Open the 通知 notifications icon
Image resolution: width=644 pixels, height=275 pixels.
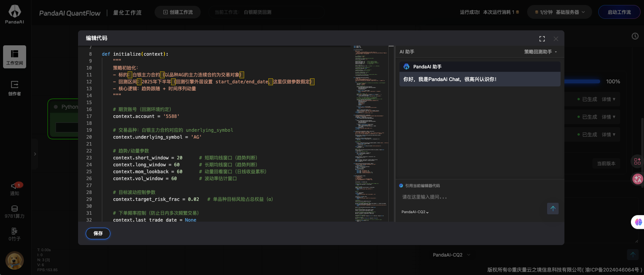click(x=15, y=189)
